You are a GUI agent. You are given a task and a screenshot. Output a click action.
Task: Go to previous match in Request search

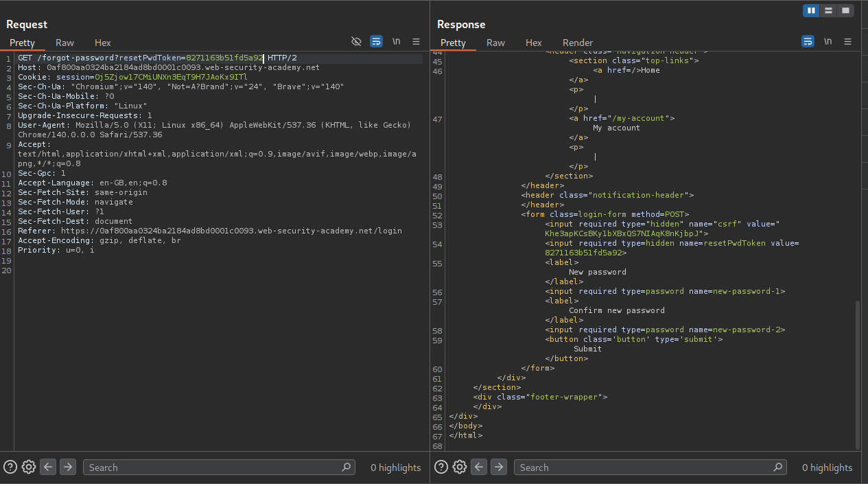coord(48,467)
